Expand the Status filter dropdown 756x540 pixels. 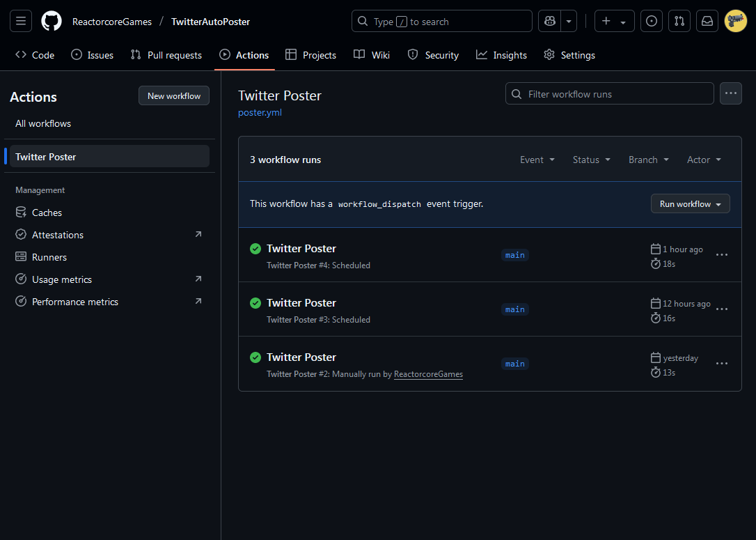coord(591,160)
